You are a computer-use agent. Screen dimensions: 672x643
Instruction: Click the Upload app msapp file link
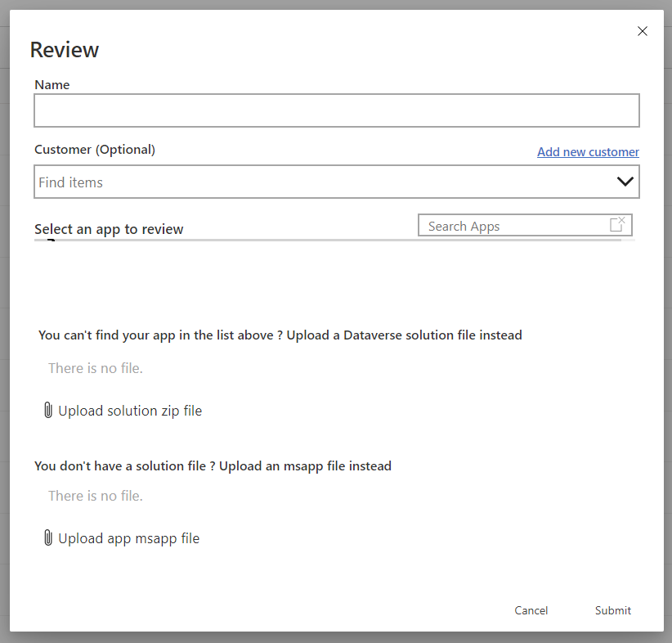pos(128,537)
